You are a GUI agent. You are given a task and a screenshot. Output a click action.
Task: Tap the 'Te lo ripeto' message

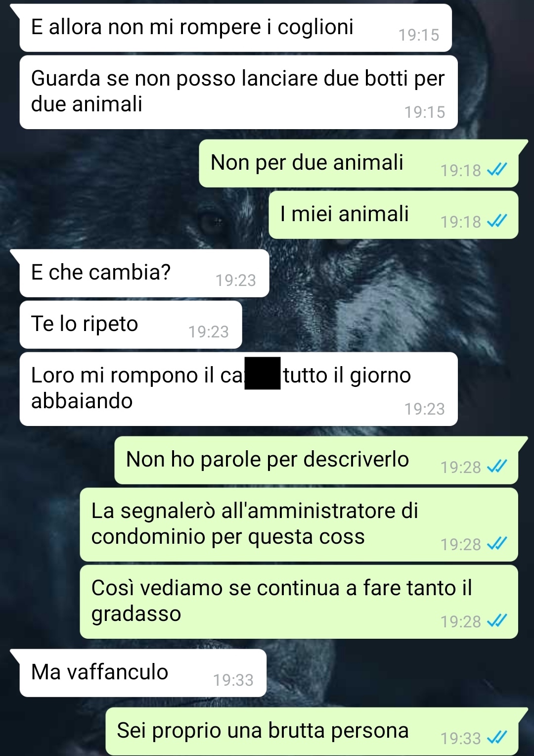click(x=131, y=325)
